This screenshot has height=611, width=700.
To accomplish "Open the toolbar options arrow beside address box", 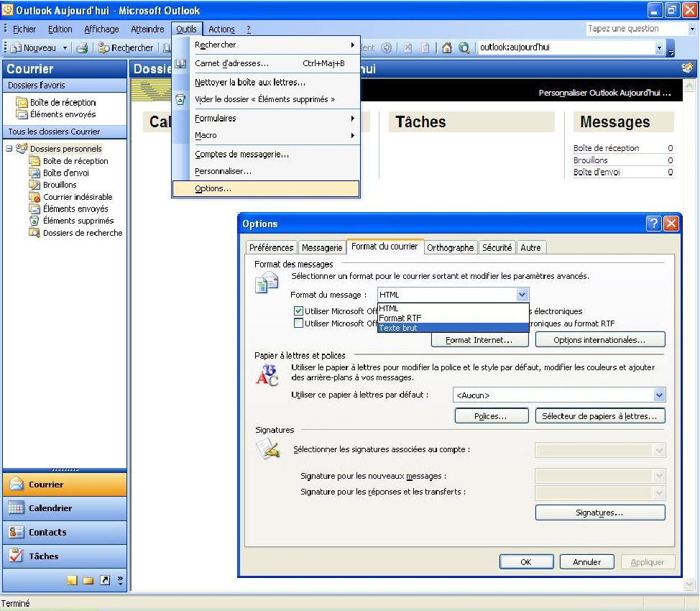I will 671,48.
